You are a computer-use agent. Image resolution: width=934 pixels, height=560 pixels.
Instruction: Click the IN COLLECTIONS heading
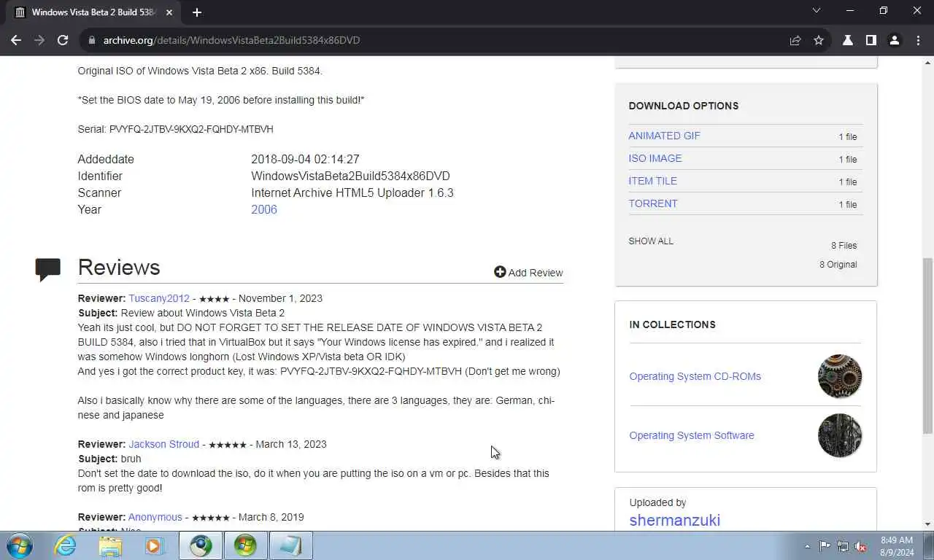tap(672, 324)
